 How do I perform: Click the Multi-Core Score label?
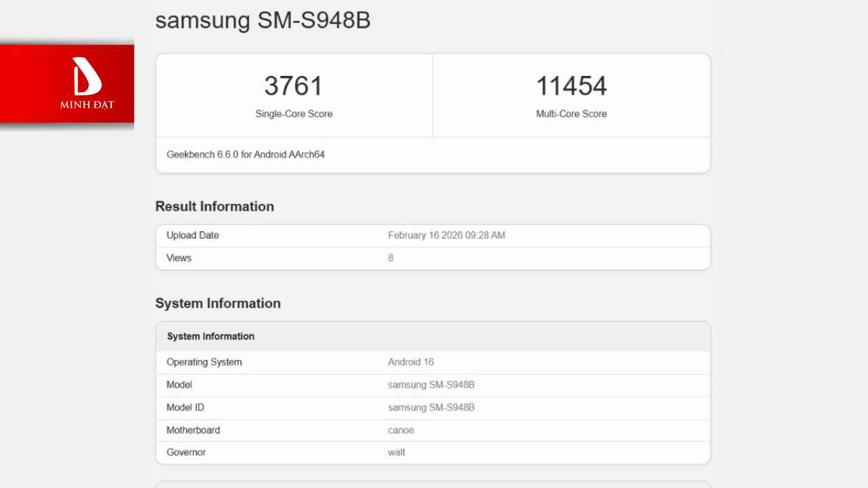(571, 114)
